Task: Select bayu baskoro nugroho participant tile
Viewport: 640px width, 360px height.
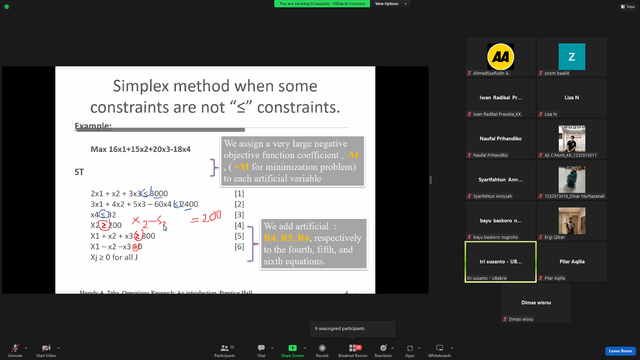Action: click(x=500, y=220)
